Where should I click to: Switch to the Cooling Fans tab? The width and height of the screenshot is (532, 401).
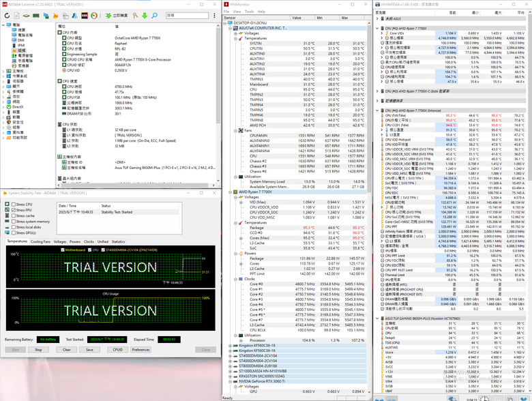40,241
